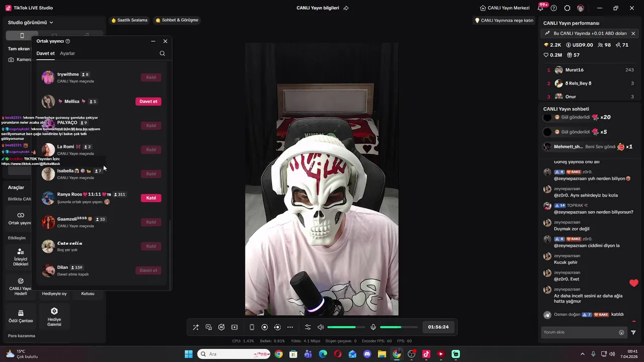The height and width of the screenshot is (362, 644).
Task: Open CANLI Yayın Hedefi tool
Action: click(x=20, y=286)
